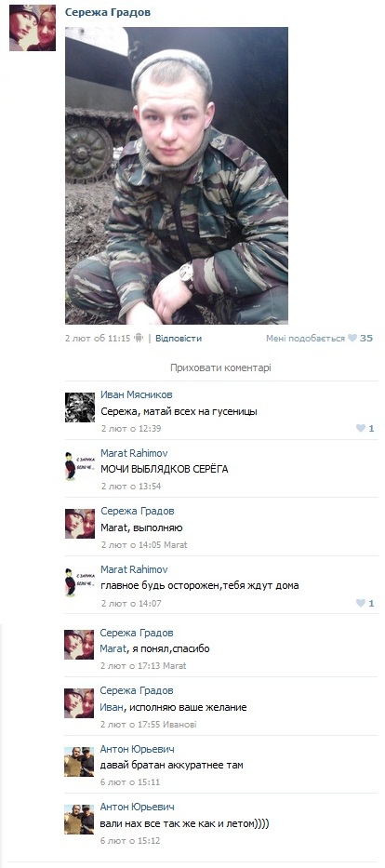Collapse comments with 'Приховати коментарі'
This screenshot has height=868, width=385.
pyautogui.click(x=220, y=368)
